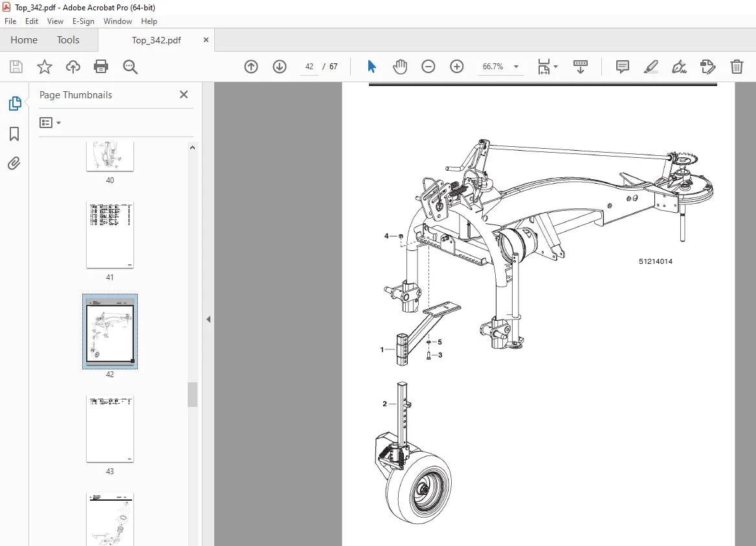This screenshot has width=756, height=546.
Task: Select the Highlight text pen tool
Action: point(651,67)
